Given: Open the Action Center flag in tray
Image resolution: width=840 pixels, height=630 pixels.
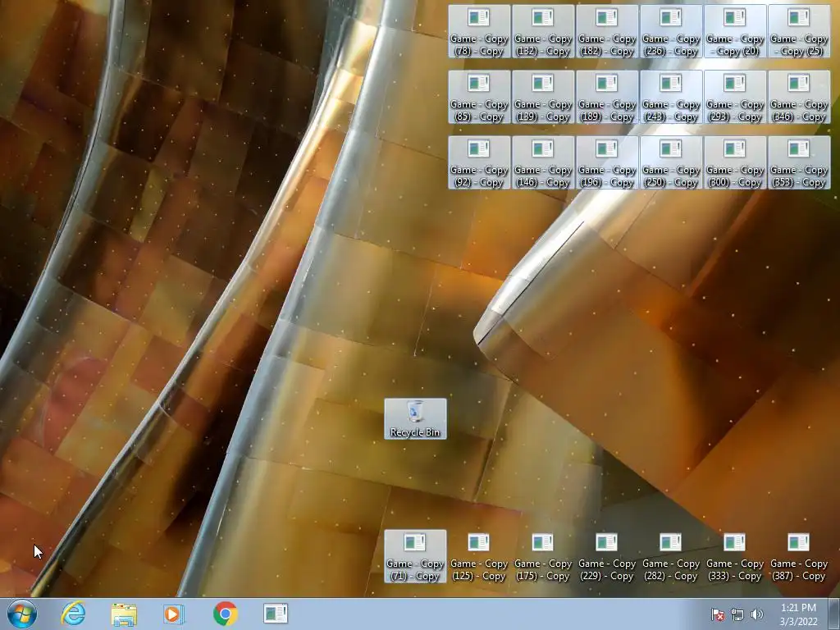Looking at the screenshot, I should (717, 614).
